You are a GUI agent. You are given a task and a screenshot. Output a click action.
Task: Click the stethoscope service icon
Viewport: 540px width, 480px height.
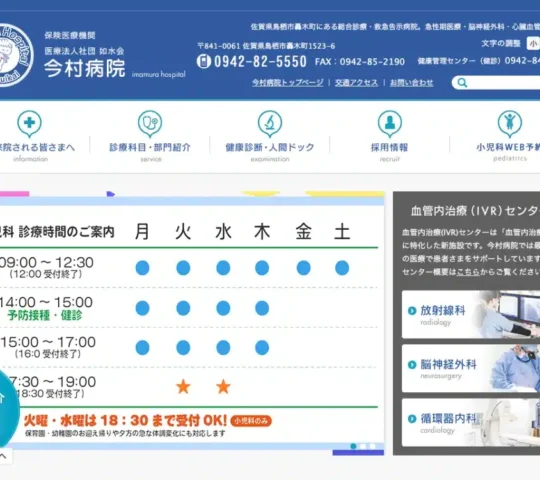150,124
